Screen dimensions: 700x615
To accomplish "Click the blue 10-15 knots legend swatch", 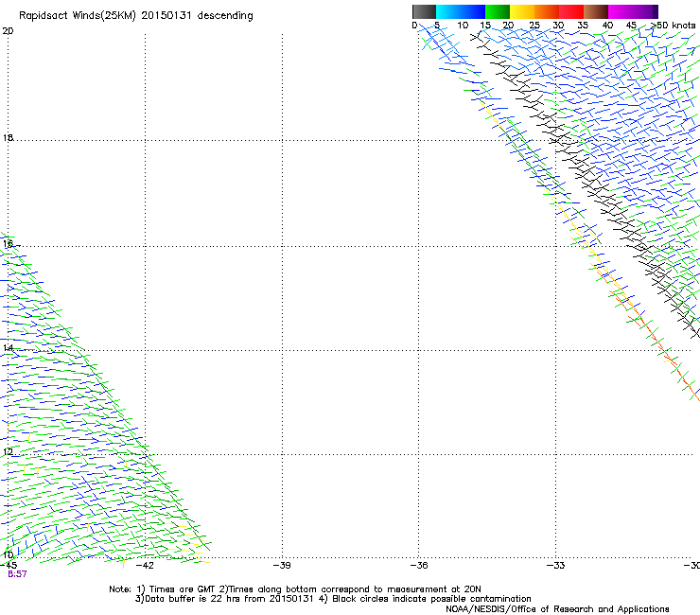I will click(x=473, y=11).
